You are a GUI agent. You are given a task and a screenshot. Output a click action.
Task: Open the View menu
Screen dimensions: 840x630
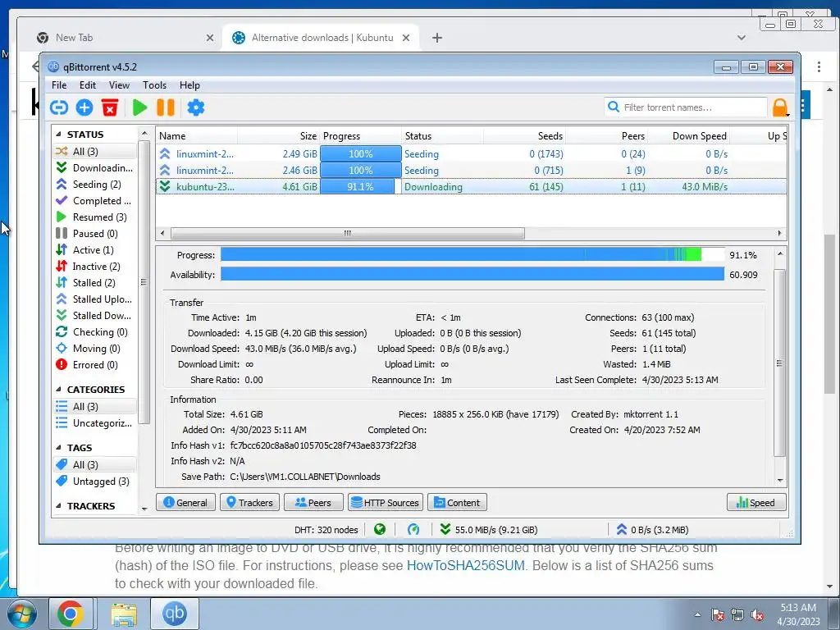[119, 85]
